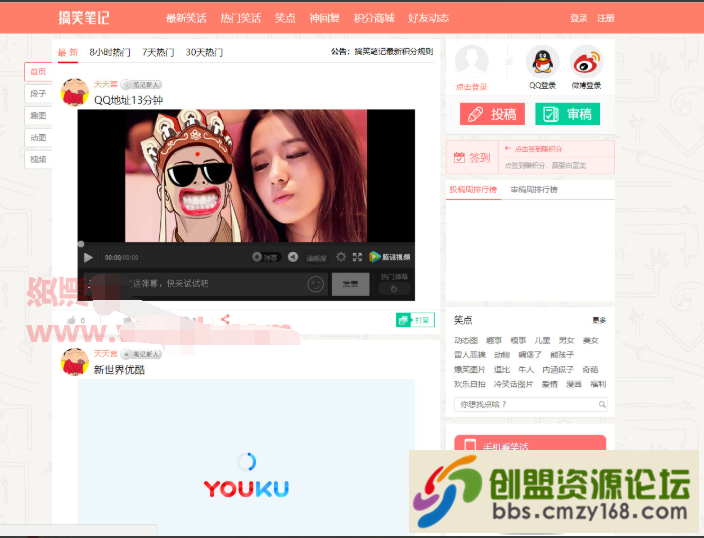Open 积分商城 in the top navigation
The width and height of the screenshot is (704, 538).
coord(374,18)
